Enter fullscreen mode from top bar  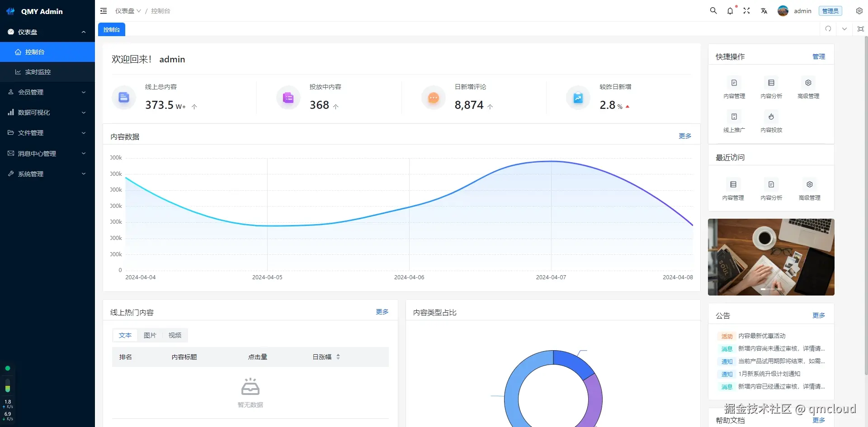tap(747, 11)
